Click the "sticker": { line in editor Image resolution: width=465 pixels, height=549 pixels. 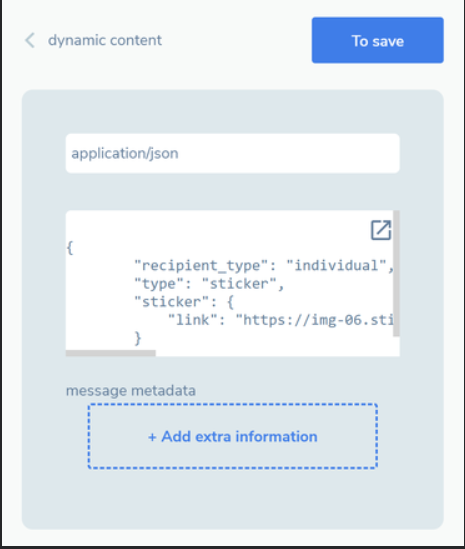(x=184, y=301)
